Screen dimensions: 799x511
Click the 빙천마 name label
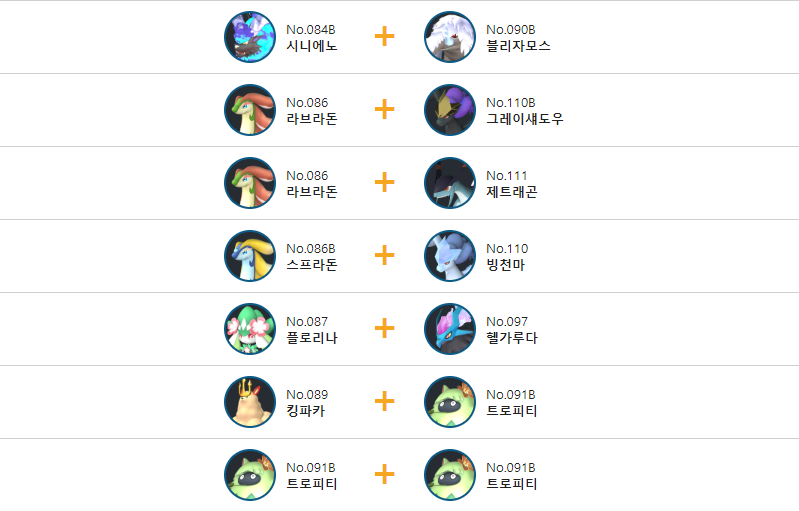505,265
